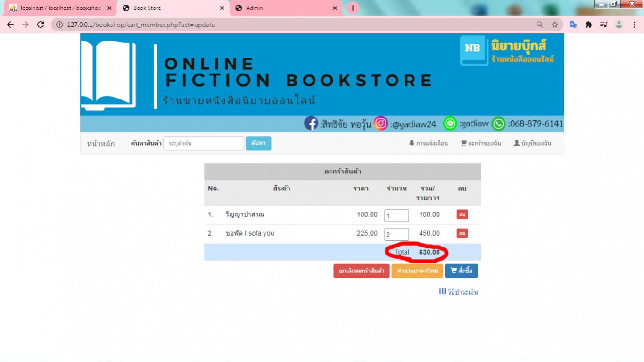Open my cart via the cart icon ตะกร้าของฉัน
Viewport: 644px width, 362px height.
pyautogui.click(x=464, y=143)
